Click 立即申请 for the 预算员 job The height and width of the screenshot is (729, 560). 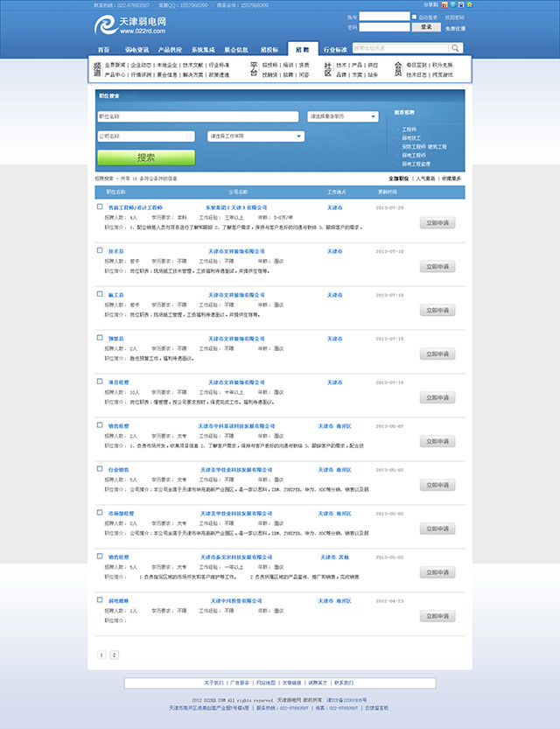tap(437, 354)
